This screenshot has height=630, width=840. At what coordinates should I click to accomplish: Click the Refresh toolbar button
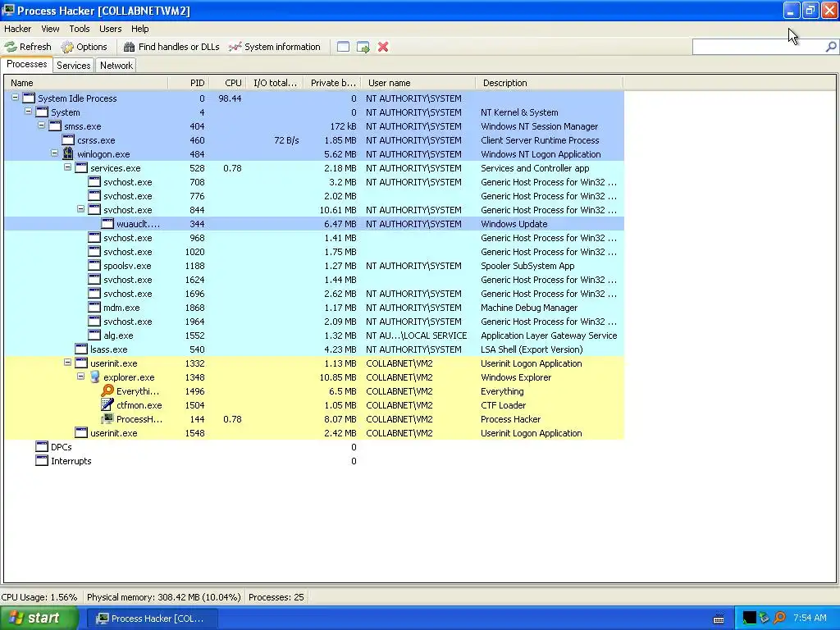pyautogui.click(x=28, y=47)
